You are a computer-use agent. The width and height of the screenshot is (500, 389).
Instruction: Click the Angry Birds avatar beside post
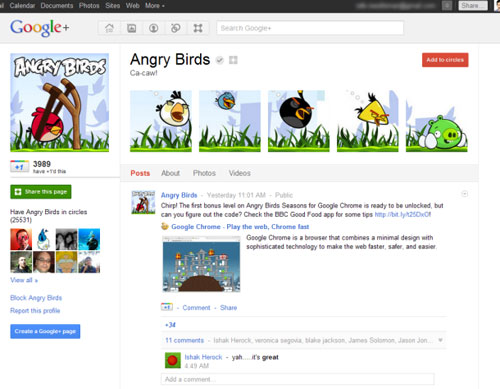pyautogui.click(x=143, y=202)
